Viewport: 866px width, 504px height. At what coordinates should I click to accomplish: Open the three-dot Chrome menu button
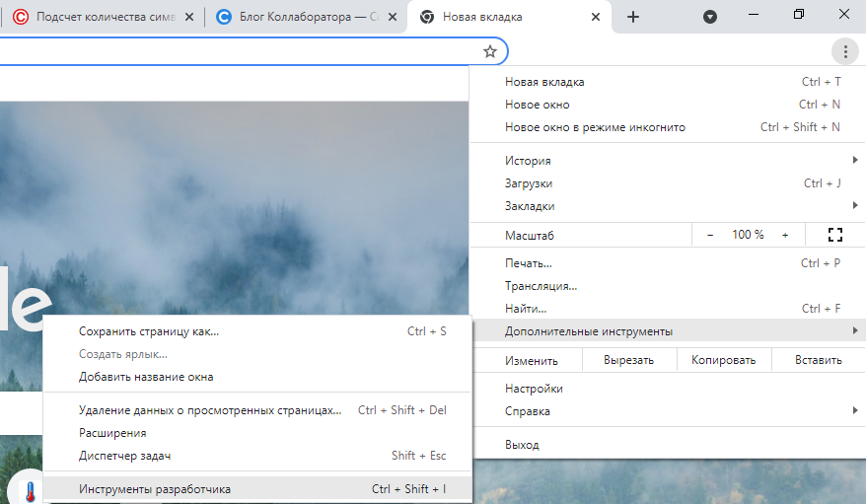pyautogui.click(x=843, y=51)
